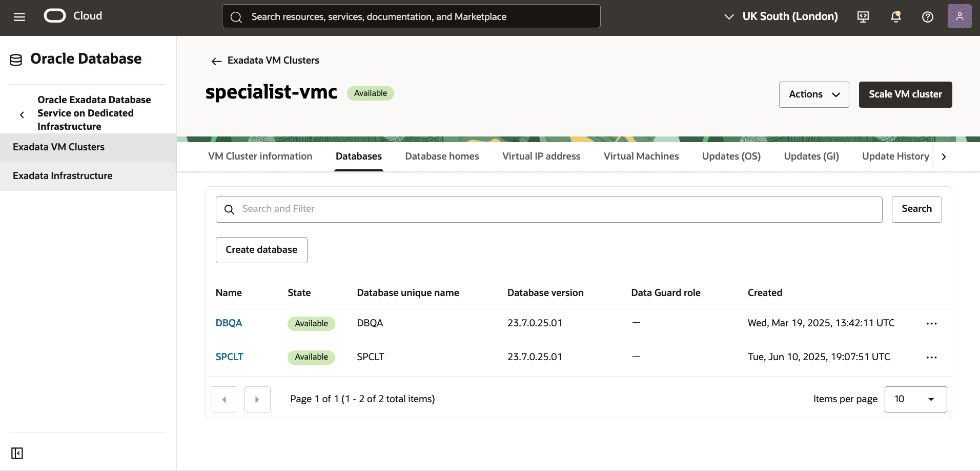Open the notifications bell

click(895, 17)
